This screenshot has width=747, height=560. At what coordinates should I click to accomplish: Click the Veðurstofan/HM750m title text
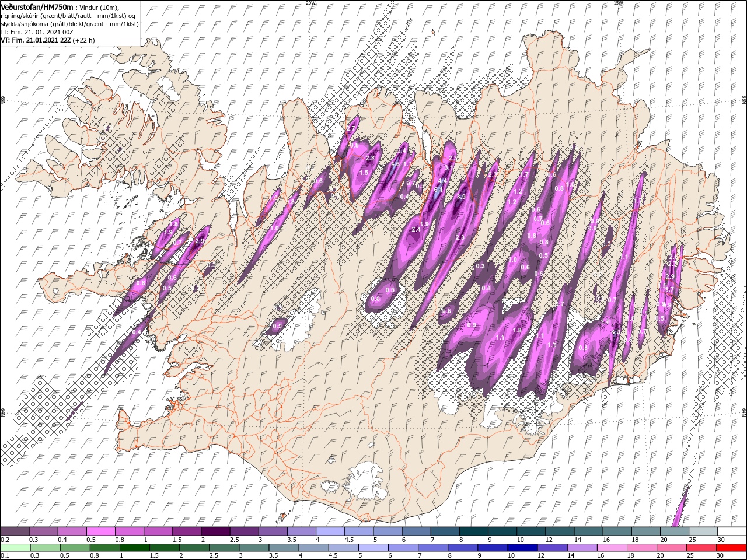(x=37, y=6)
